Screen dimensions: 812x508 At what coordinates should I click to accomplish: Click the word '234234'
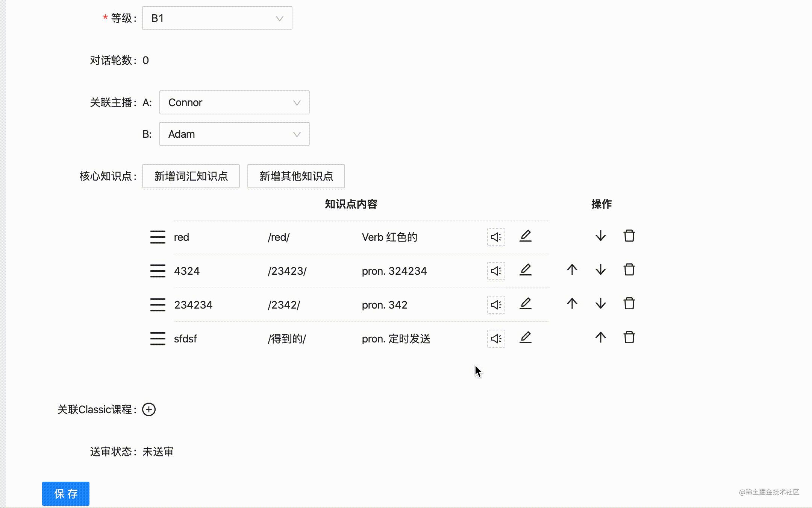193,305
